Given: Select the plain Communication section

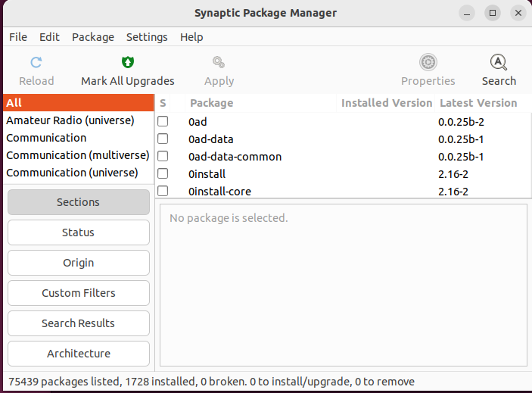Looking at the screenshot, I should tap(79, 138).
